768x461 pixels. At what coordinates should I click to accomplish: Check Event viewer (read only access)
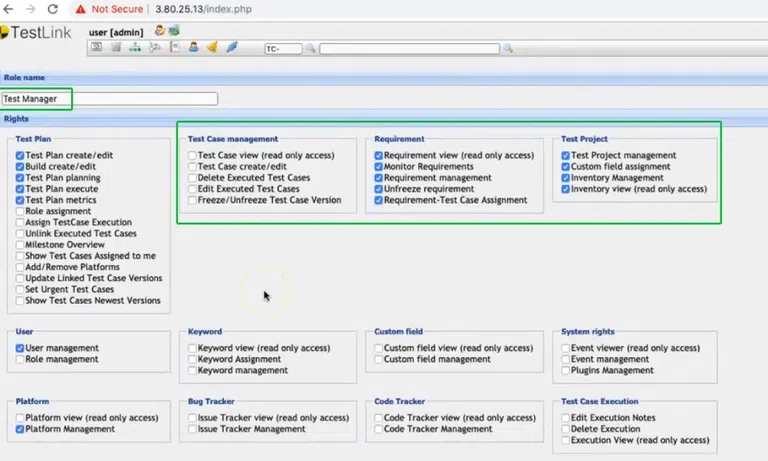pyautogui.click(x=565, y=348)
